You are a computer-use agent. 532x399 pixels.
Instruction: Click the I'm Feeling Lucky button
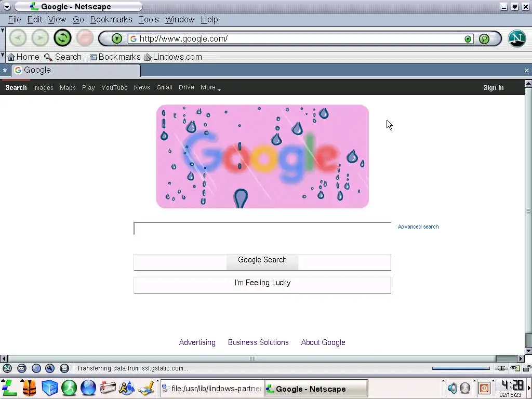[x=262, y=285]
